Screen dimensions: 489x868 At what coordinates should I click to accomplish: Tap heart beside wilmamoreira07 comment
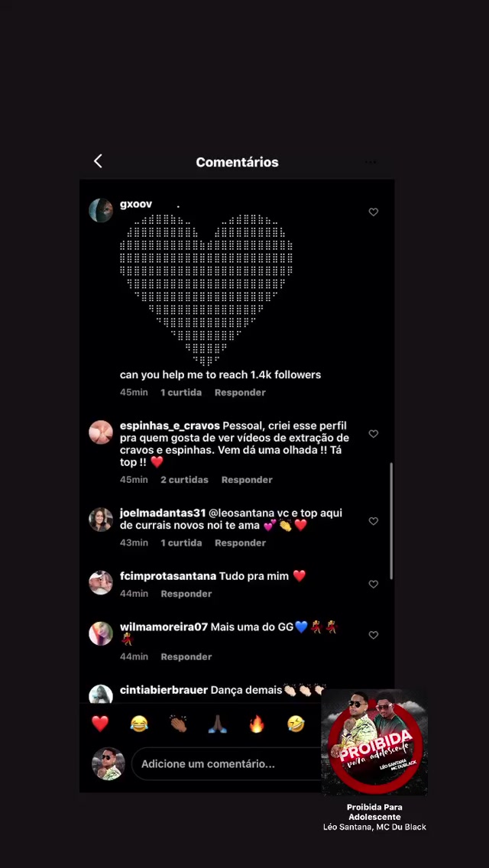pos(374,635)
